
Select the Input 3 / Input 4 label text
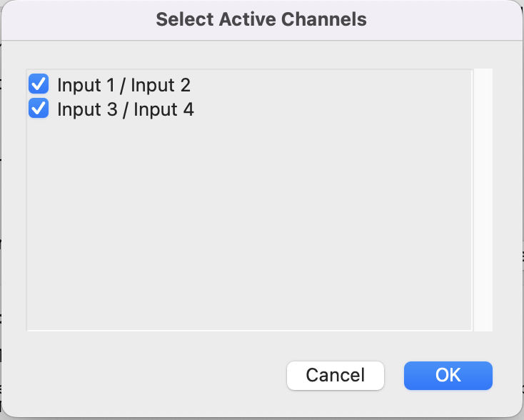click(126, 109)
